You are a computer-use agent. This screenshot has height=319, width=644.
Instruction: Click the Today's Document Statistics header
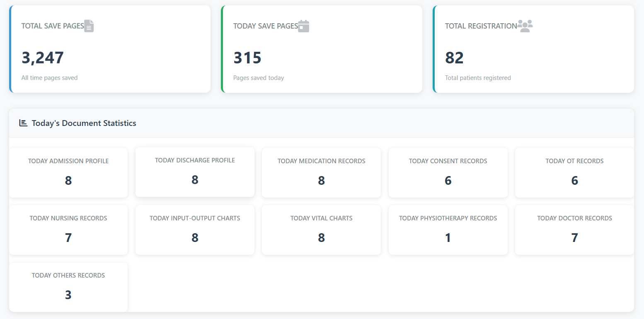point(84,123)
